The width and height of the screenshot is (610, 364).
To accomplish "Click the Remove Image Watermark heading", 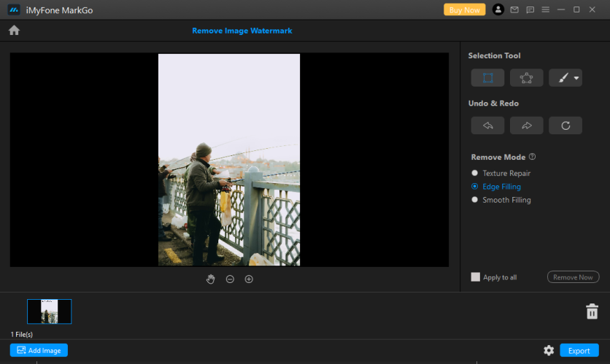I will [242, 31].
